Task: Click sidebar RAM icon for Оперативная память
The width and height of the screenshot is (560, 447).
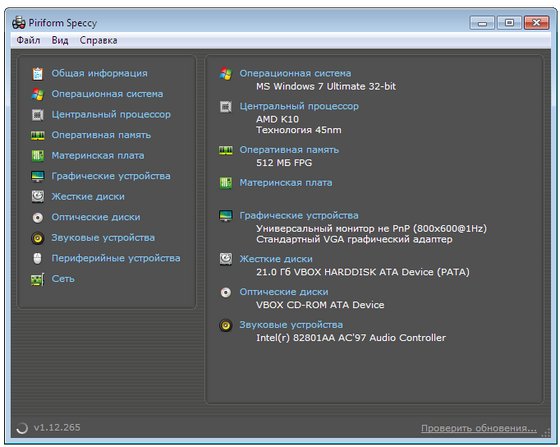Action: click(38, 135)
